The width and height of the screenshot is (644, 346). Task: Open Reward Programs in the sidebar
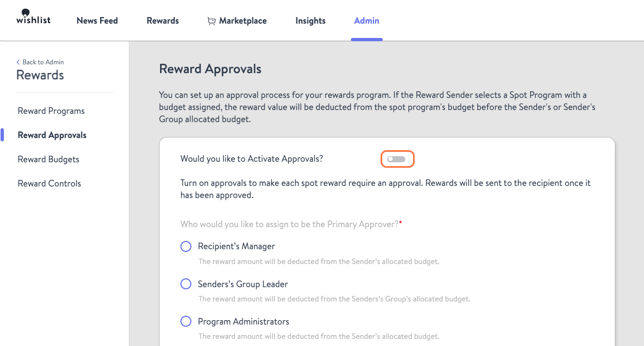(51, 111)
